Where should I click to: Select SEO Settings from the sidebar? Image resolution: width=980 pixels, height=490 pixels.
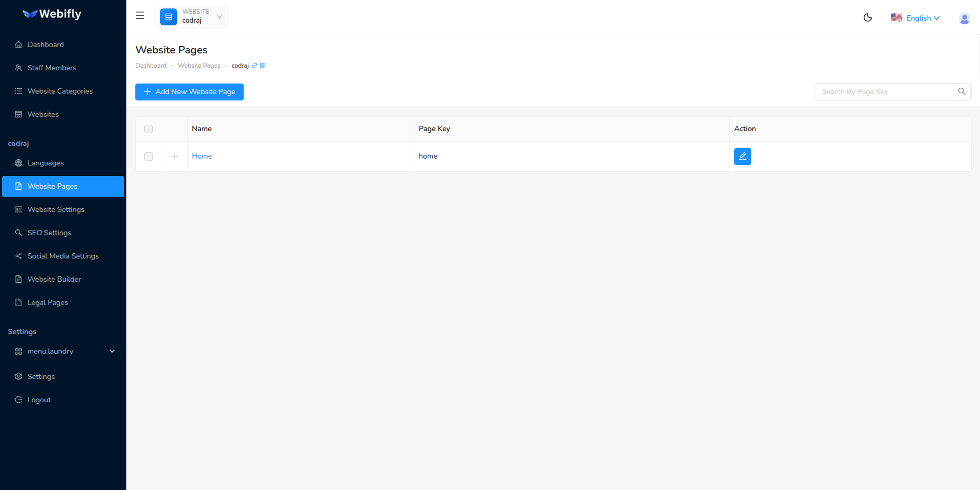(x=49, y=233)
